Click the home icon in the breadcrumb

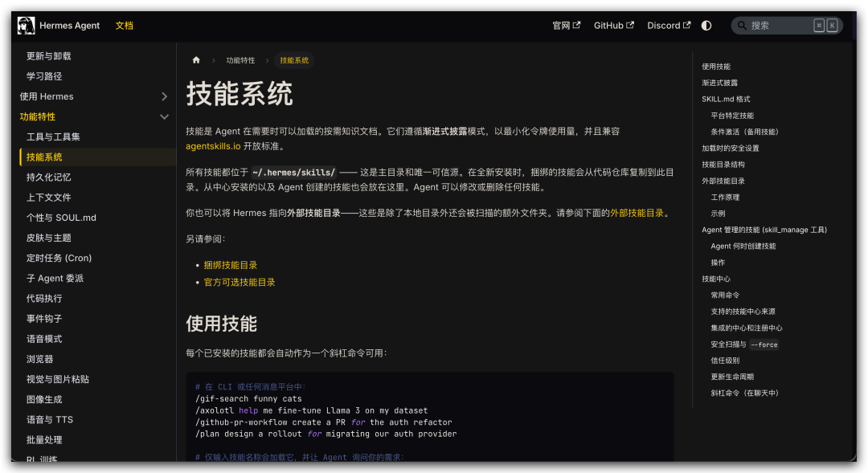(196, 59)
